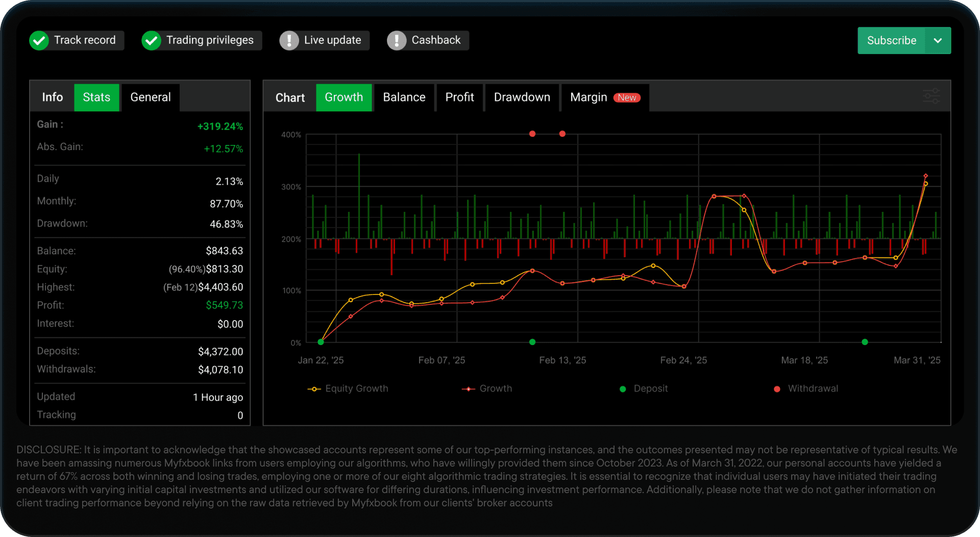This screenshot has width=980, height=537.
Task: Toggle Growth series in chart legend
Action: [487, 388]
